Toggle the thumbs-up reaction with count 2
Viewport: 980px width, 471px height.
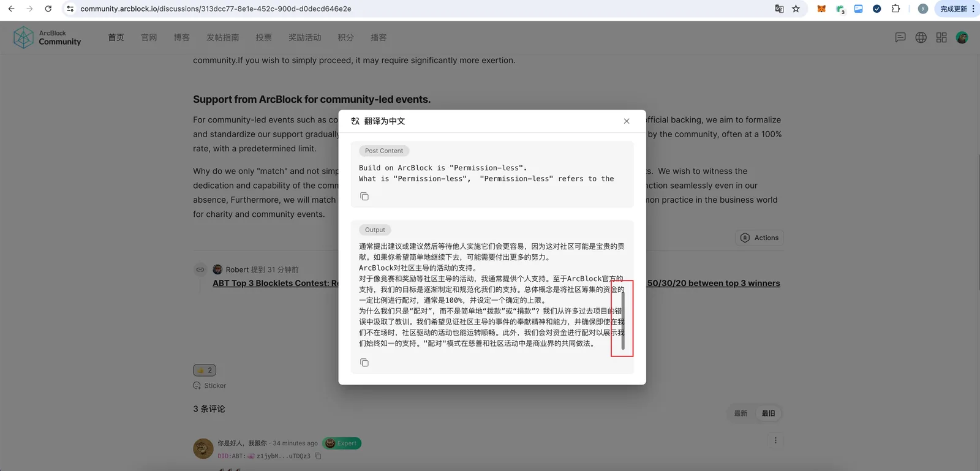[205, 370]
